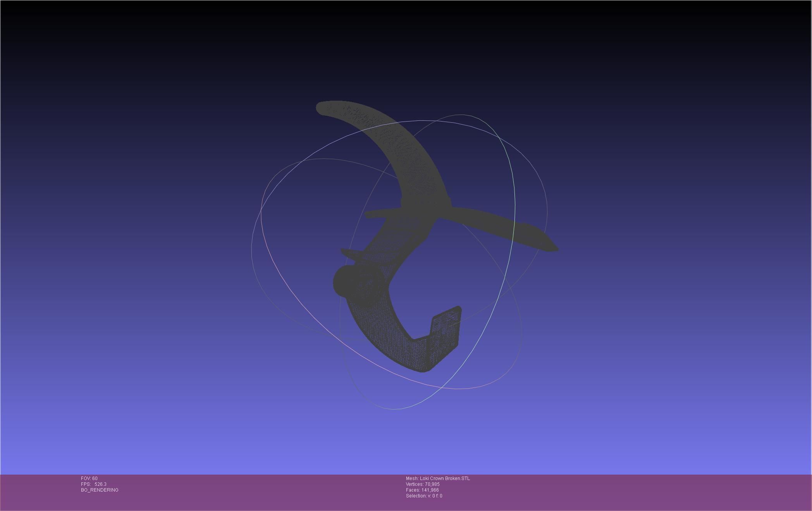Viewport: 812px width, 511px height.
Task: Click the Faces: 141,966 info line
Action: [422, 490]
